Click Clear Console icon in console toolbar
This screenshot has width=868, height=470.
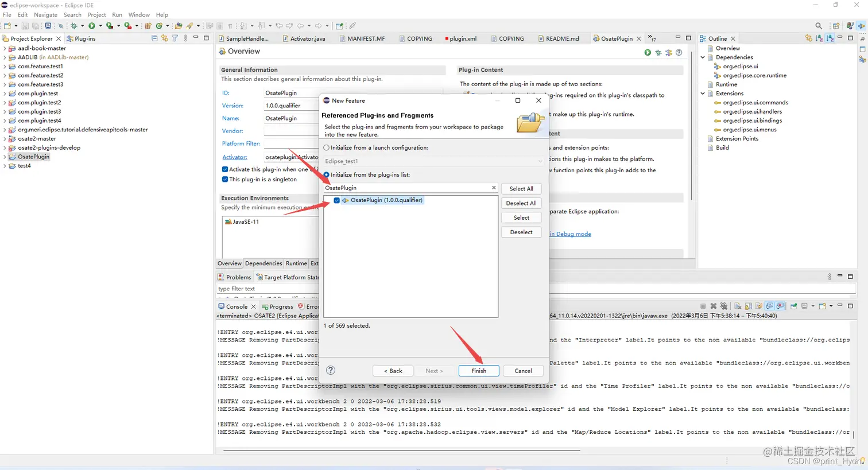738,306
